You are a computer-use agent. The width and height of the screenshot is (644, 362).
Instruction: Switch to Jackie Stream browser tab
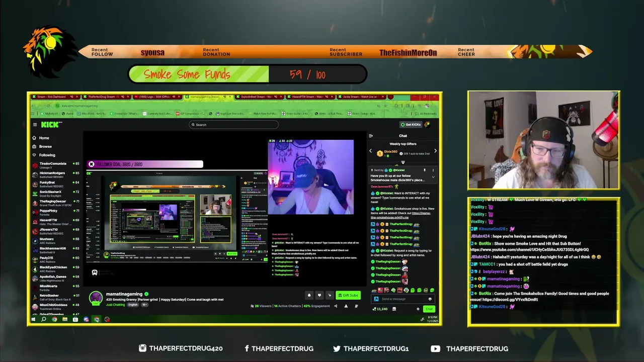(x=361, y=97)
